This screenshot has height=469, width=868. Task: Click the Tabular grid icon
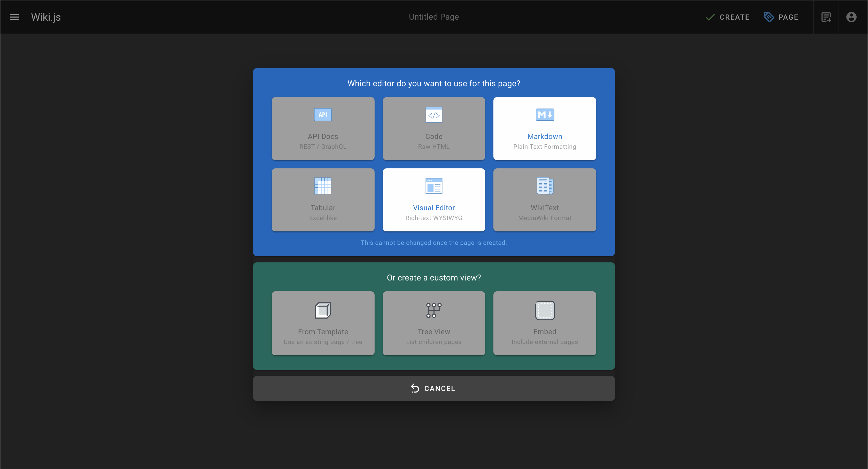322,186
